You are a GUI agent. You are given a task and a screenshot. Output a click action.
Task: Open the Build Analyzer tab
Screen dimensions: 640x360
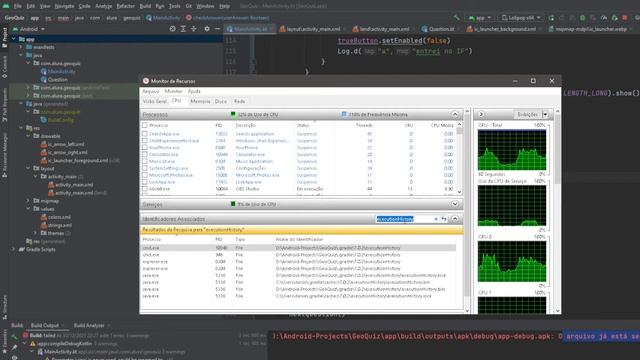[89, 325]
